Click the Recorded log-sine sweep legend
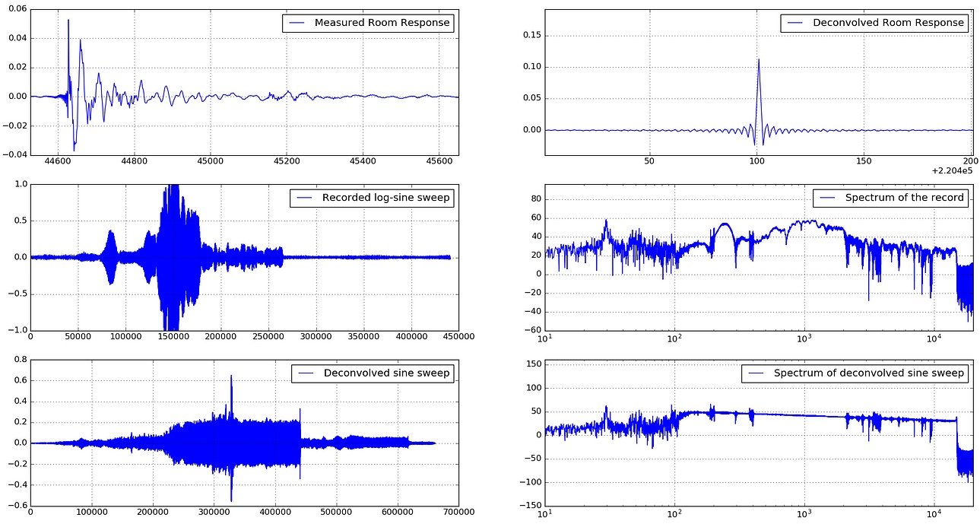The image size is (980, 524). (x=372, y=198)
